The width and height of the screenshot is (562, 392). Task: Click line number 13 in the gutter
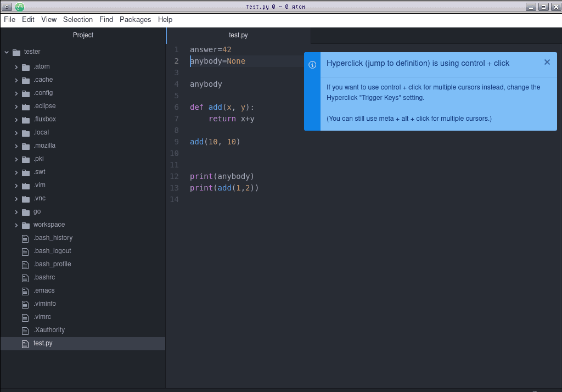(x=174, y=188)
